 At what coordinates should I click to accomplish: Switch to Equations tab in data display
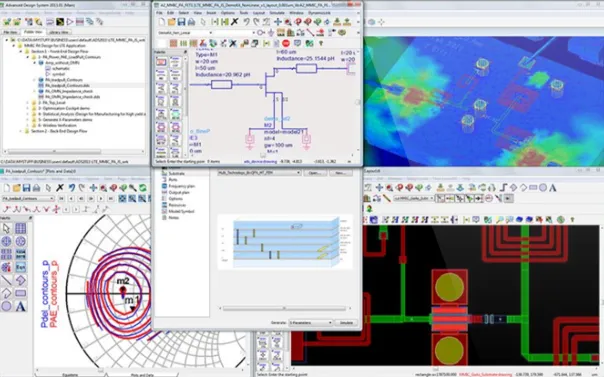(70, 374)
